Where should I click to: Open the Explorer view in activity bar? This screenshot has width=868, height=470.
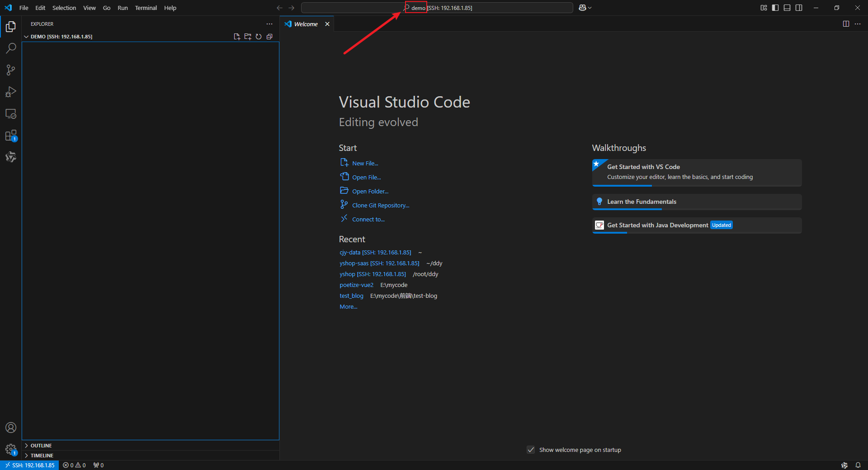[11, 27]
